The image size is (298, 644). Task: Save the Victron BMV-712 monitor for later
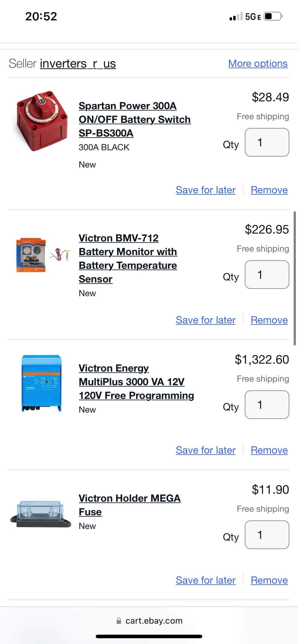(x=206, y=320)
